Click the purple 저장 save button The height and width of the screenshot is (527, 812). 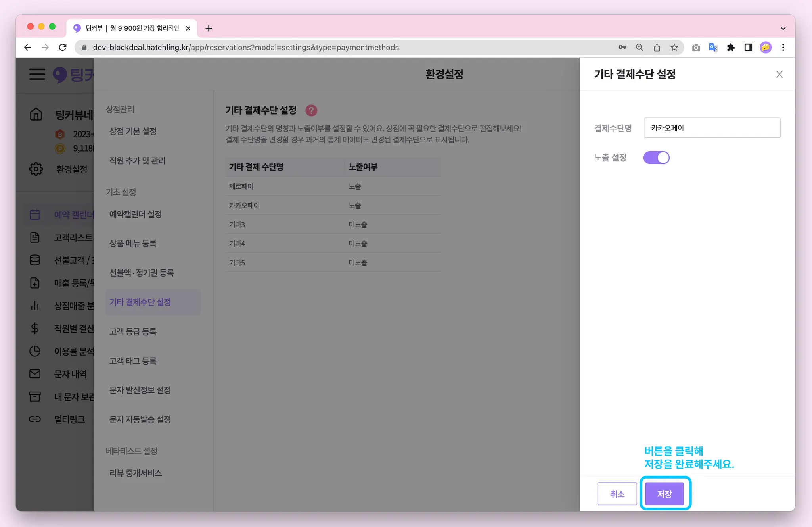point(664,494)
